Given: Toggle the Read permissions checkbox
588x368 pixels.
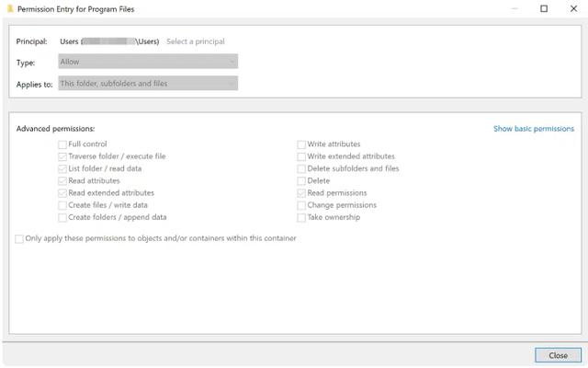Looking at the screenshot, I should click(301, 193).
